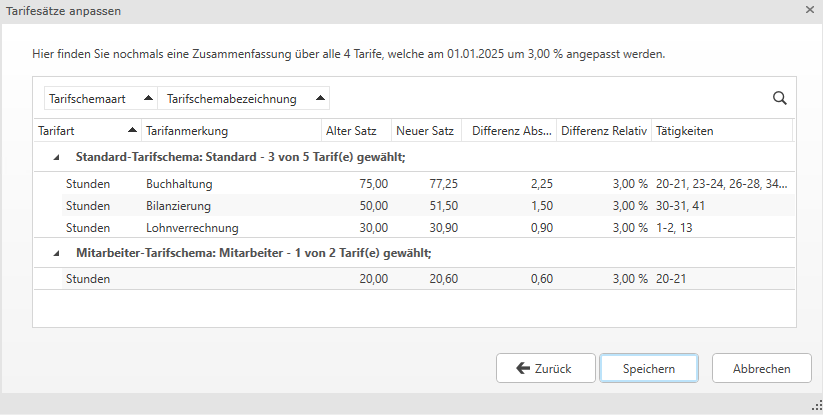Click the Speichern button
This screenshot has width=823, height=415.
point(649,368)
